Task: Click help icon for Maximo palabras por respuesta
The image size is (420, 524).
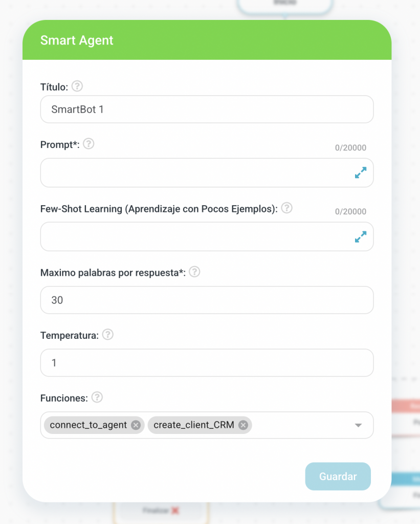Action: coord(194,272)
